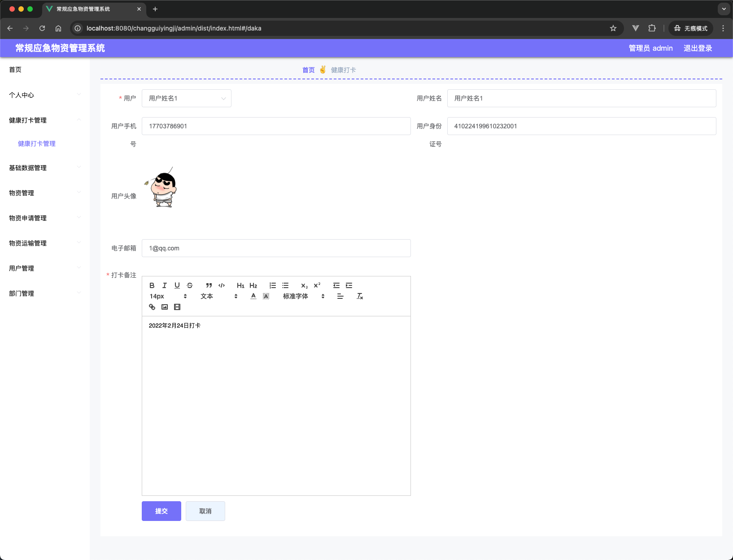
Task: Log out via 退出登录
Action: [698, 48]
